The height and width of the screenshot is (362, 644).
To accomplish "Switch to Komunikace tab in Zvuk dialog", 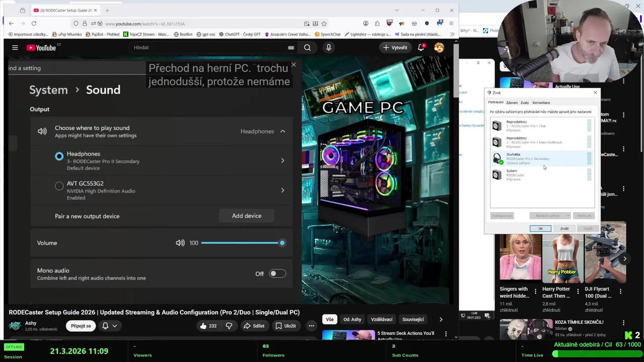I will click(541, 103).
